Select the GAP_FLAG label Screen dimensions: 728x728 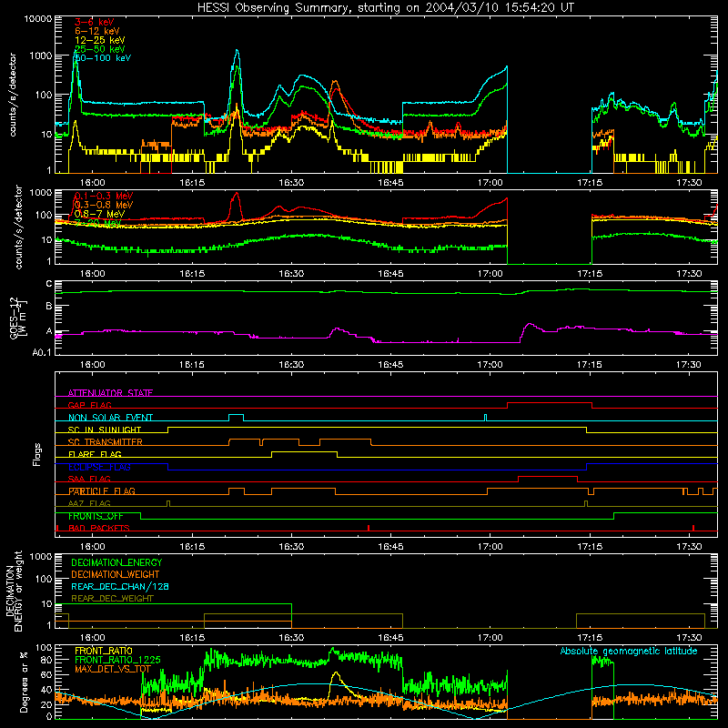89,405
